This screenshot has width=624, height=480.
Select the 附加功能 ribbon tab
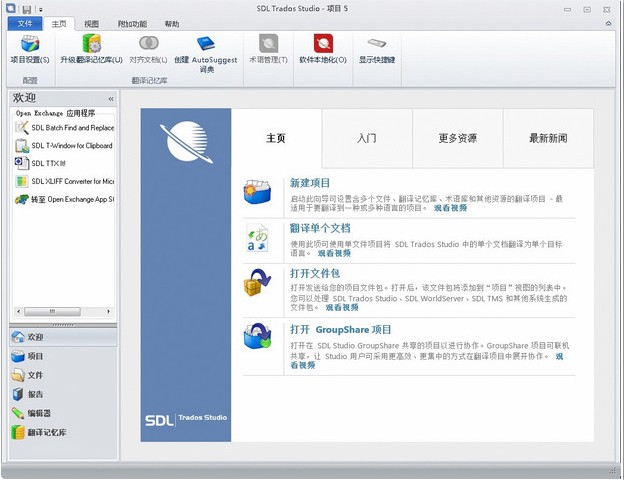click(x=133, y=24)
